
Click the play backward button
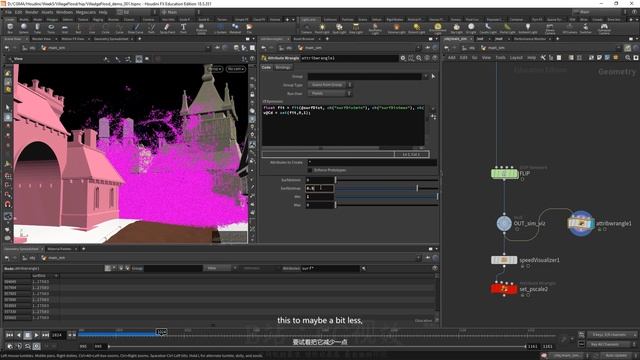18,335
